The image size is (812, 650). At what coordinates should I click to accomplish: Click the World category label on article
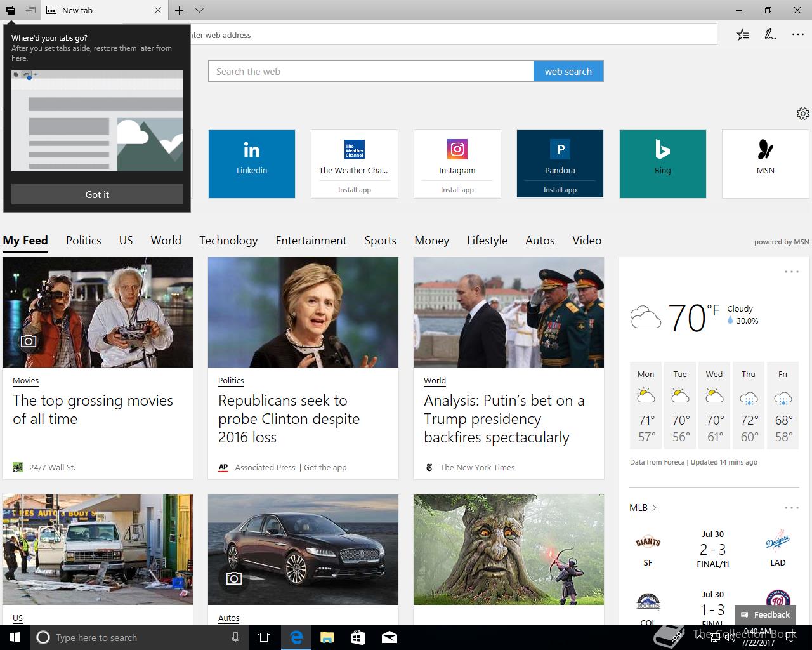click(x=435, y=381)
